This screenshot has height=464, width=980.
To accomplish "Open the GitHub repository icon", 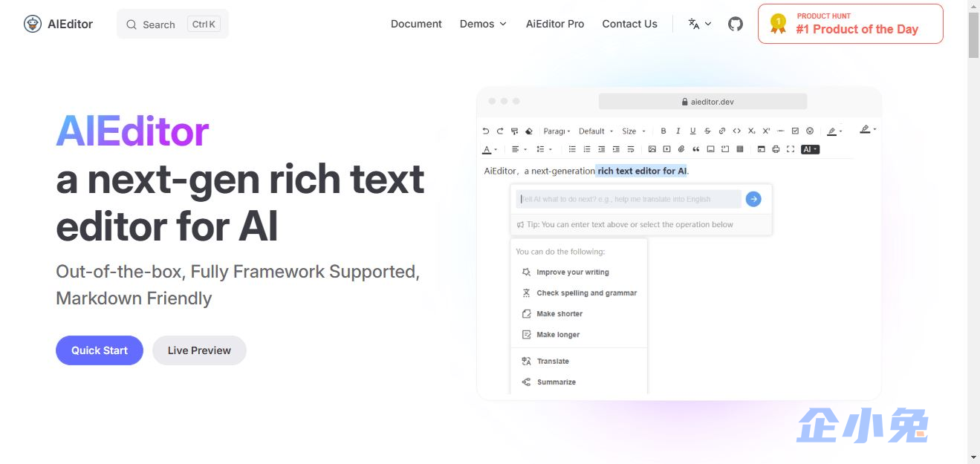I will (x=736, y=24).
